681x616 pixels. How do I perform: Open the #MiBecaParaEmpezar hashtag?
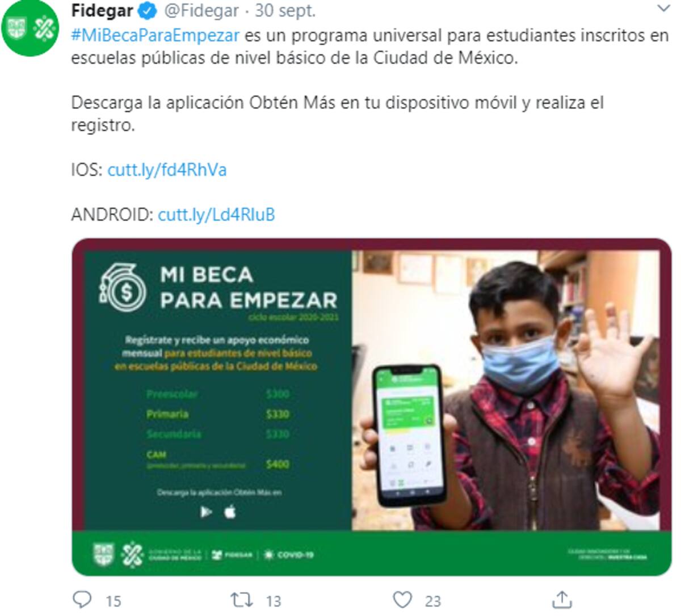pos(155,35)
